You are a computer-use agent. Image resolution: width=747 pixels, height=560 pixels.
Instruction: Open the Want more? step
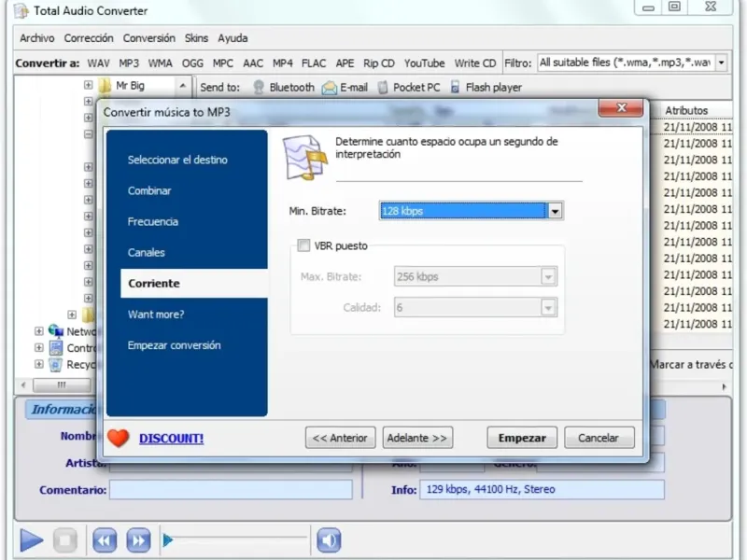click(156, 315)
